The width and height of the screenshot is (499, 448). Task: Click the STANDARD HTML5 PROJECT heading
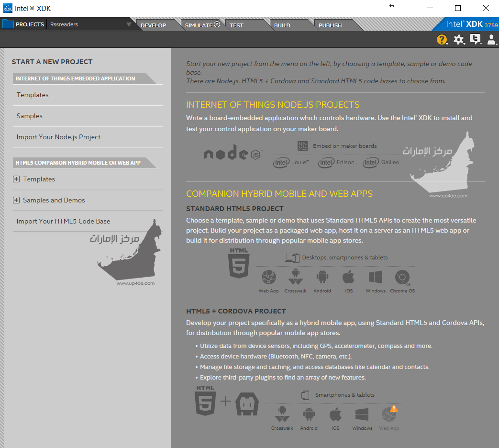[x=234, y=209]
